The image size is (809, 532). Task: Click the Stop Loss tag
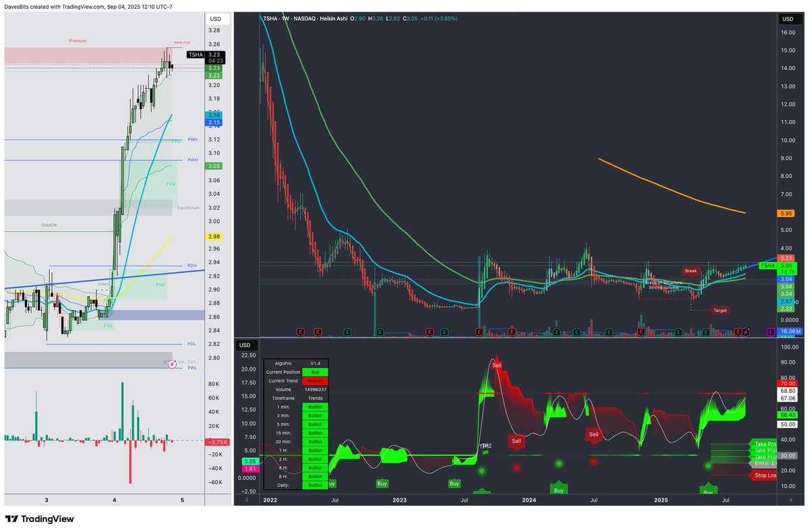click(763, 475)
